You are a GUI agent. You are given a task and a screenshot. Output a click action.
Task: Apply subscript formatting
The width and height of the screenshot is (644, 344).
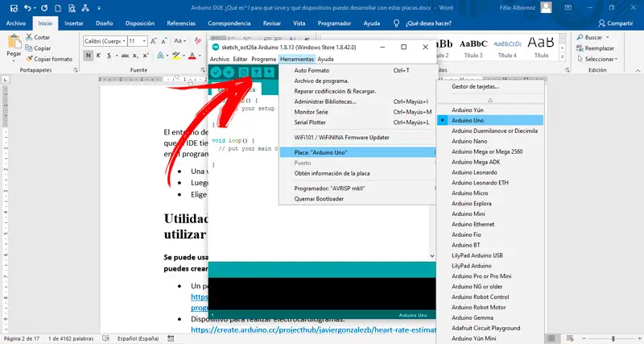coord(135,56)
